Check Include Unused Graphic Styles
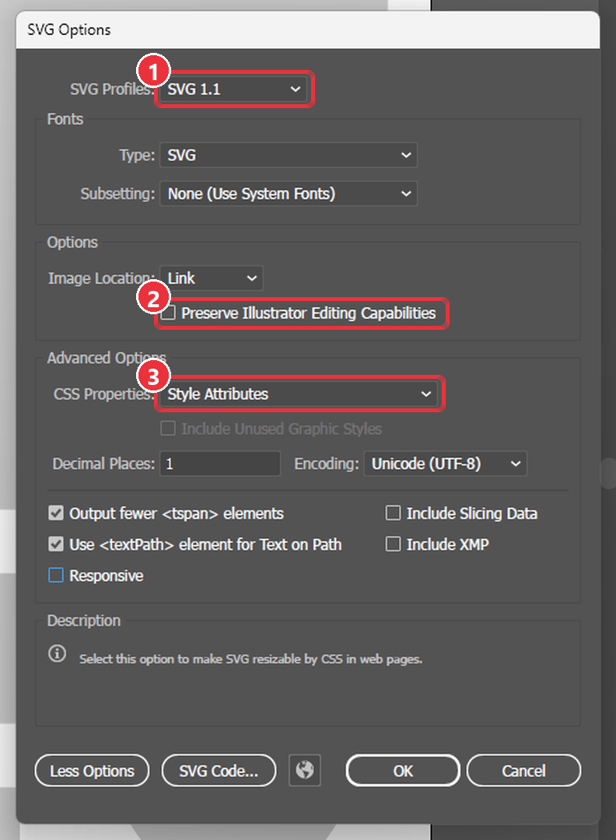Viewport: 616px width, 840px height. [168, 429]
